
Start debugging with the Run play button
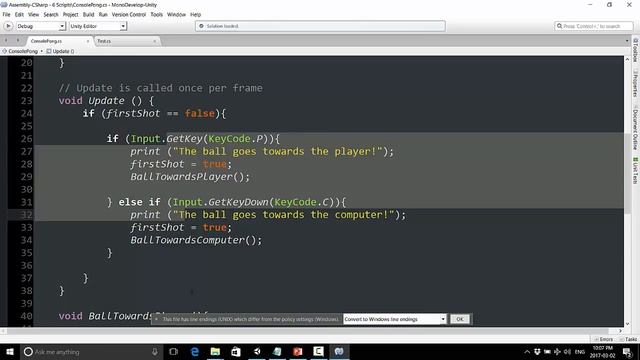(x=8, y=26)
